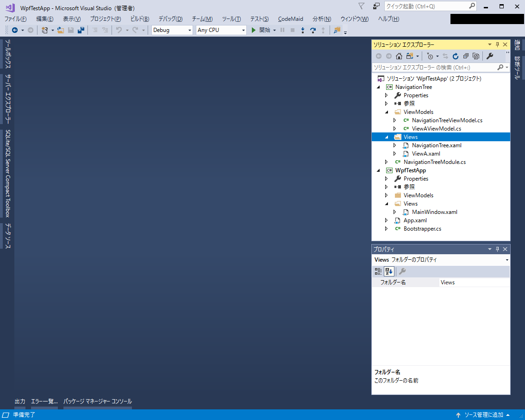Open the 編集(E) menu
This screenshot has width=525, height=420.
pyautogui.click(x=44, y=19)
